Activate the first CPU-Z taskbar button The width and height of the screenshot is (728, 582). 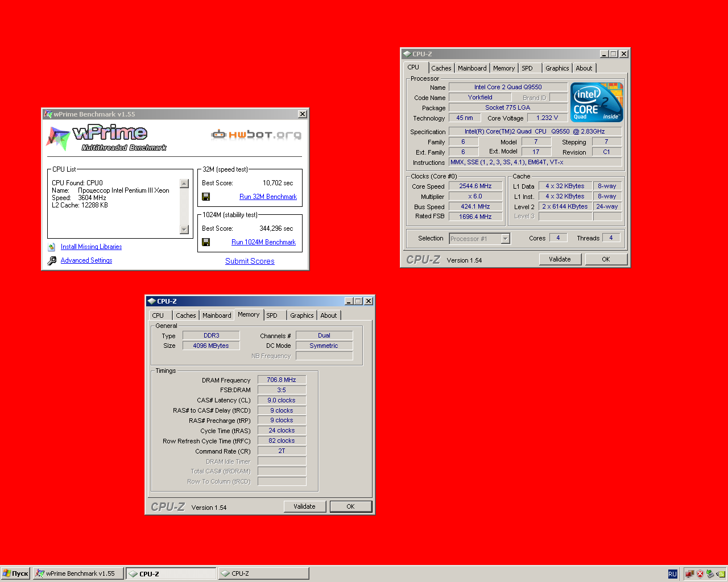pos(171,573)
